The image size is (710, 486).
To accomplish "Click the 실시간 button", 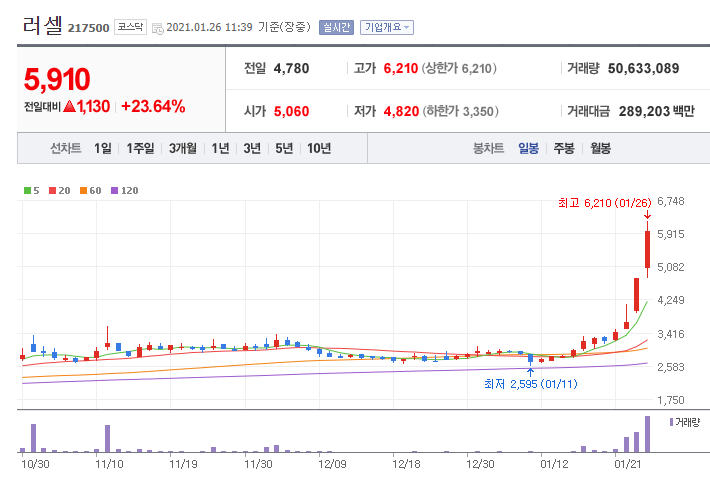I will coord(336,27).
